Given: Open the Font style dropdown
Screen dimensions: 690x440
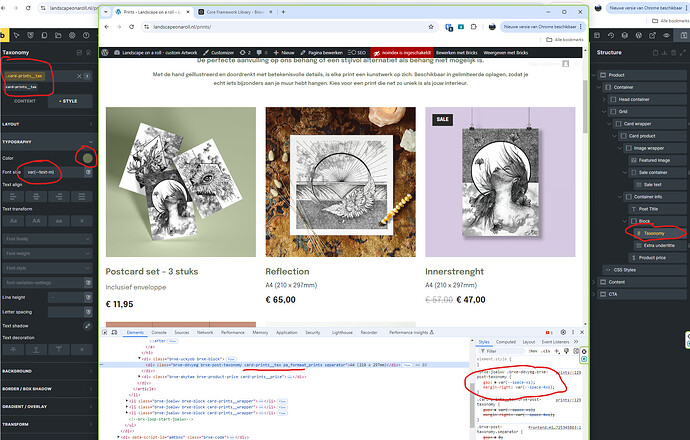Looking at the screenshot, I should point(48,268).
